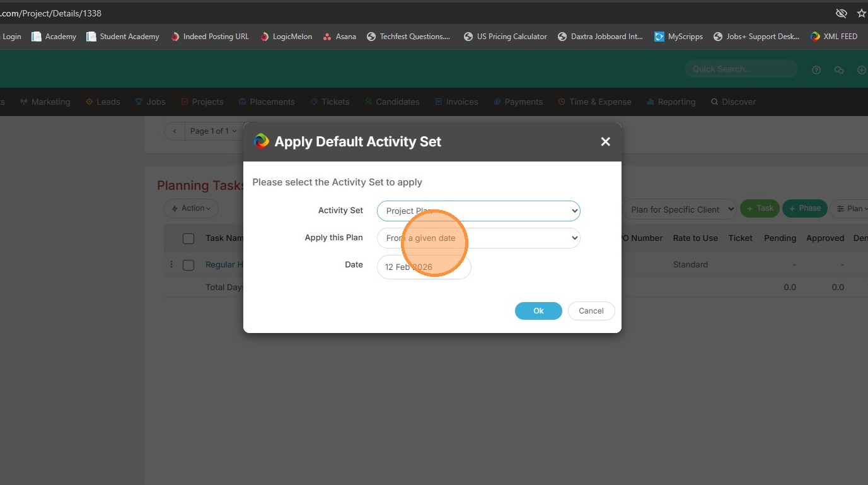Click the plus circle quick-add icon
This screenshot has width=868, height=485.
[862, 70]
